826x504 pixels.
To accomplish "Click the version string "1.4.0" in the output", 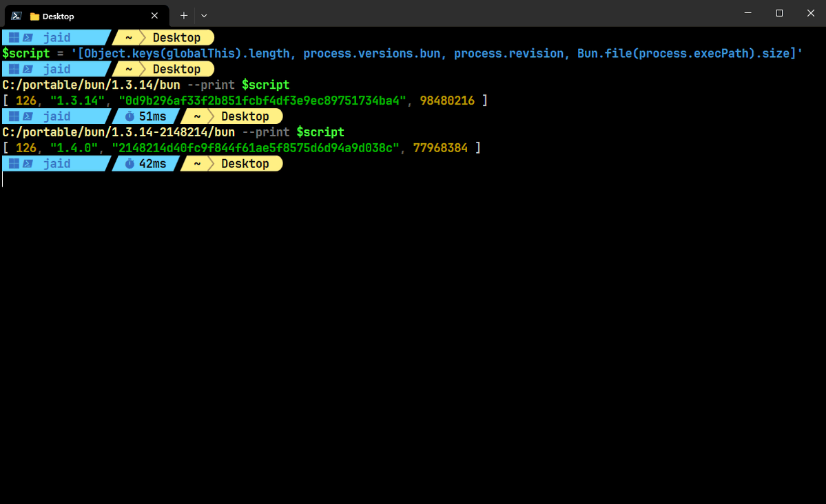I will (74, 148).
